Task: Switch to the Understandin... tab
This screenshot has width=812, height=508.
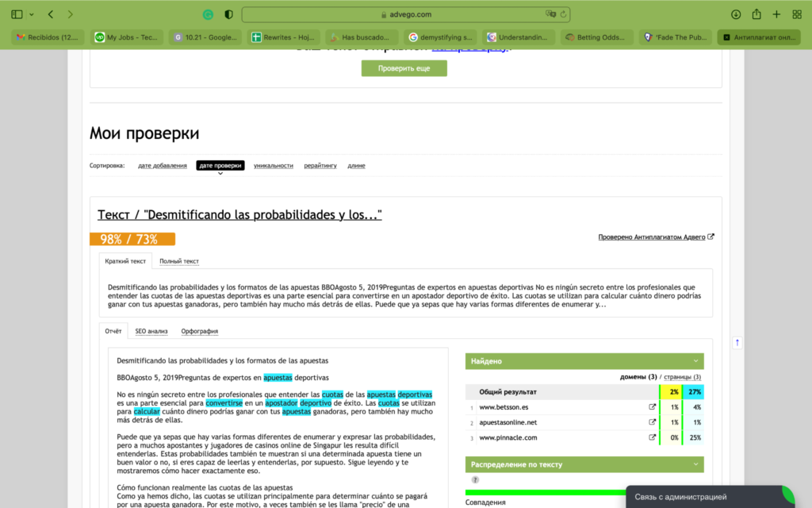Action: click(x=519, y=37)
